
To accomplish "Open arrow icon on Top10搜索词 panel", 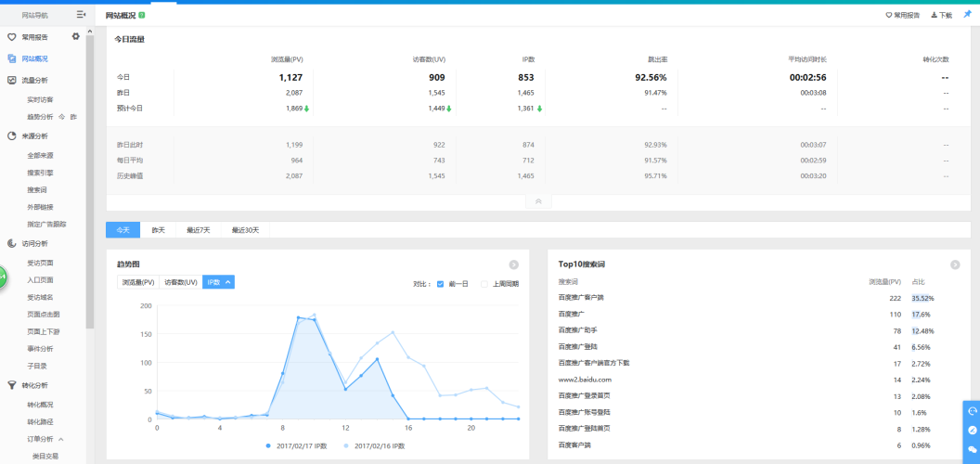I will pyautogui.click(x=955, y=264).
